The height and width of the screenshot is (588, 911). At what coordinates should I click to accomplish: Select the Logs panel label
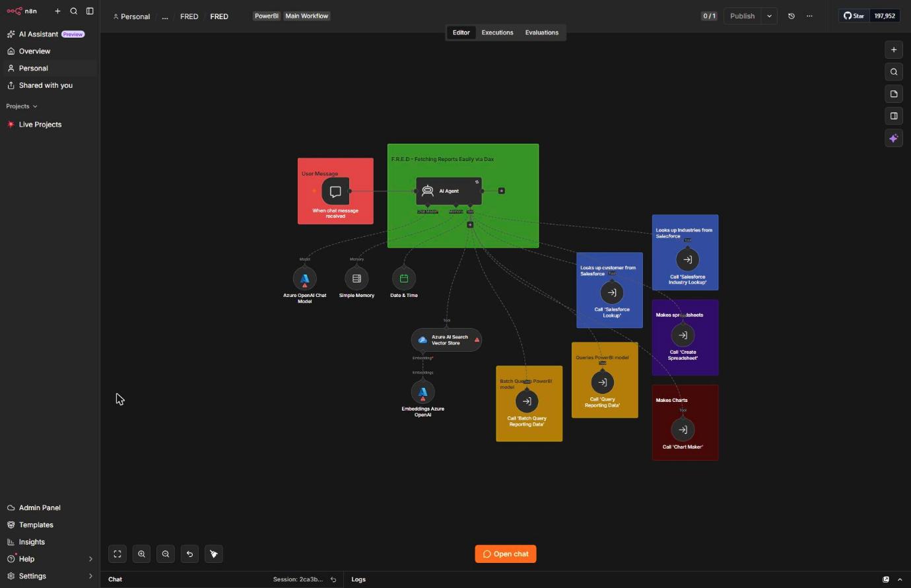[x=358, y=579]
